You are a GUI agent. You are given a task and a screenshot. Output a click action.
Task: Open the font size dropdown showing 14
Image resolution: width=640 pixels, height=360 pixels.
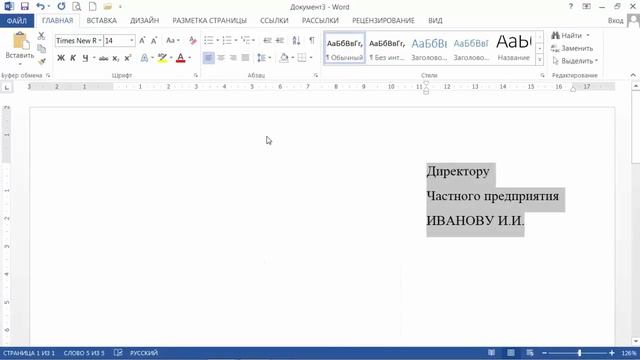pos(131,40)
